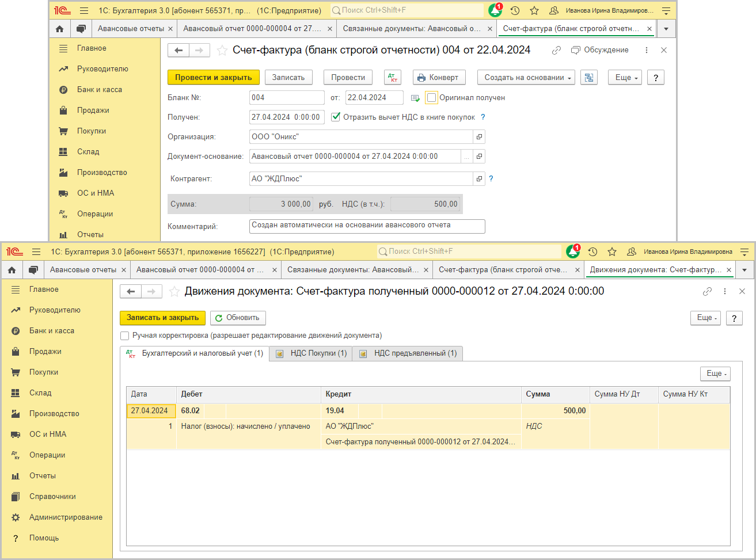
Task: Select credit account 19.04 cell
Action: [340, 411]
